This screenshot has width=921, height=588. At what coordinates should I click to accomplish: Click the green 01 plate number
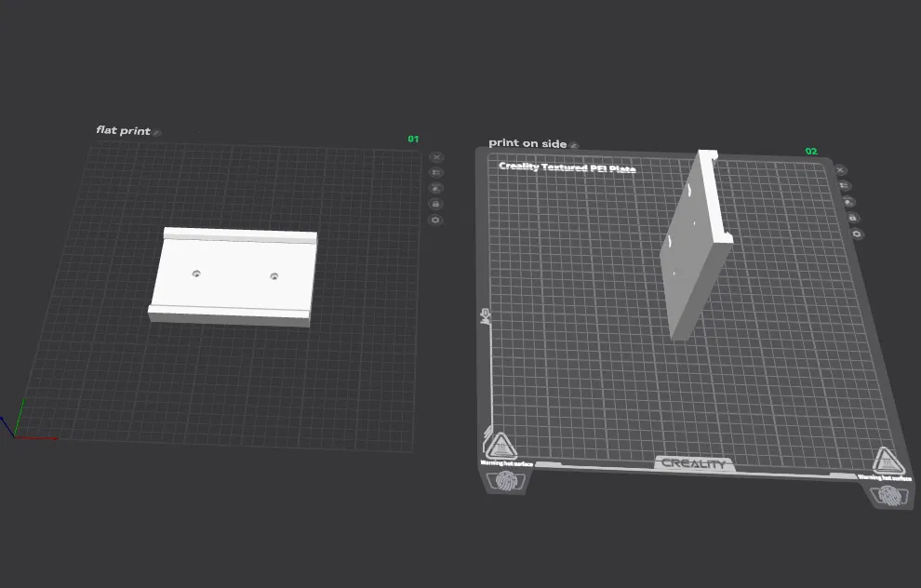pyautogui.click(x=413, y=140)
